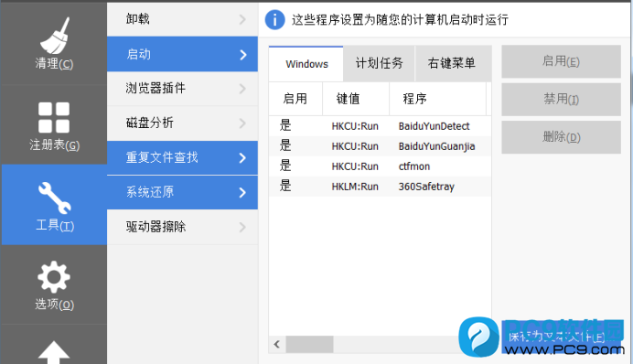
Task: Switch to the 计划任务 tab
Action: [x=379, y=63]
